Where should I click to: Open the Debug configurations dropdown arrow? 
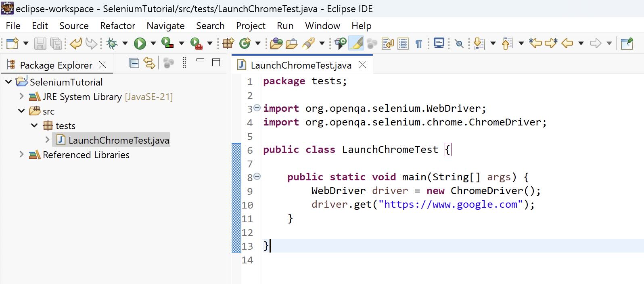(x=125, y=43)
